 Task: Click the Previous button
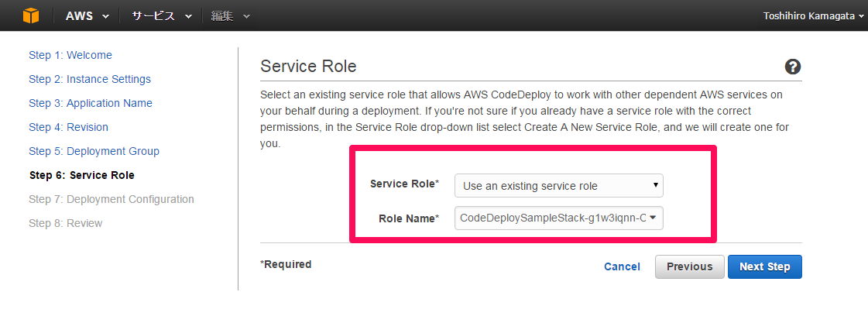pyautogui.click(x=689, y=266)
